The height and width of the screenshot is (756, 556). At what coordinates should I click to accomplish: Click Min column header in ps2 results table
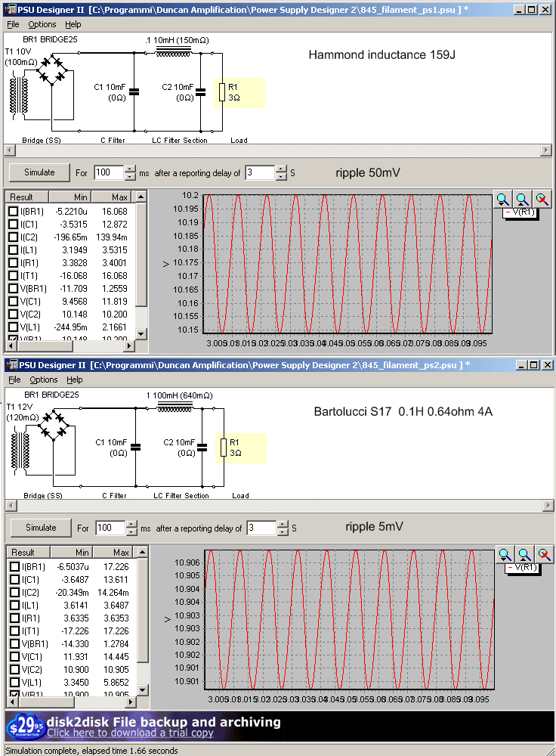(71, 552)
